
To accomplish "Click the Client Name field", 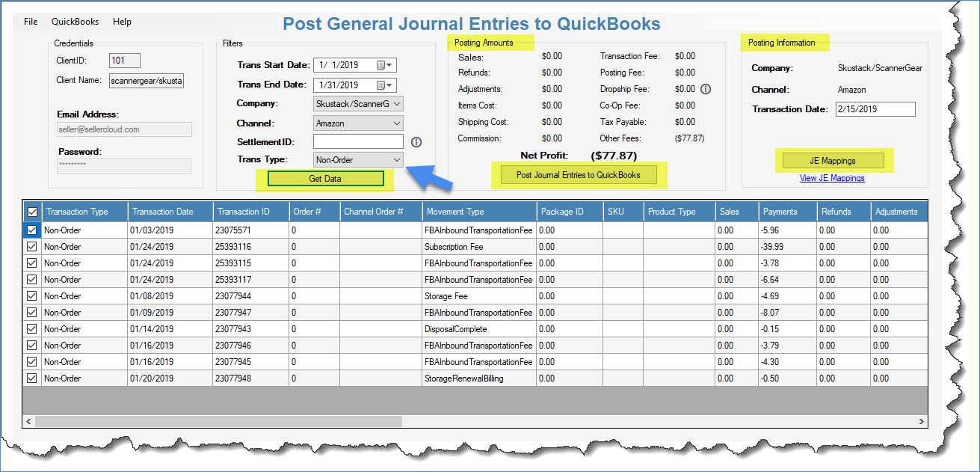I will point(146,81).
